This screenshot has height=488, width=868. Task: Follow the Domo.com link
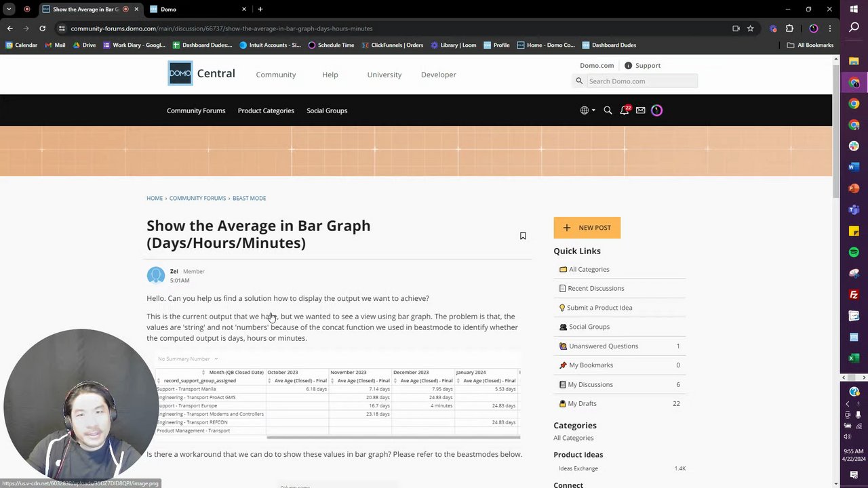(597, 66)
